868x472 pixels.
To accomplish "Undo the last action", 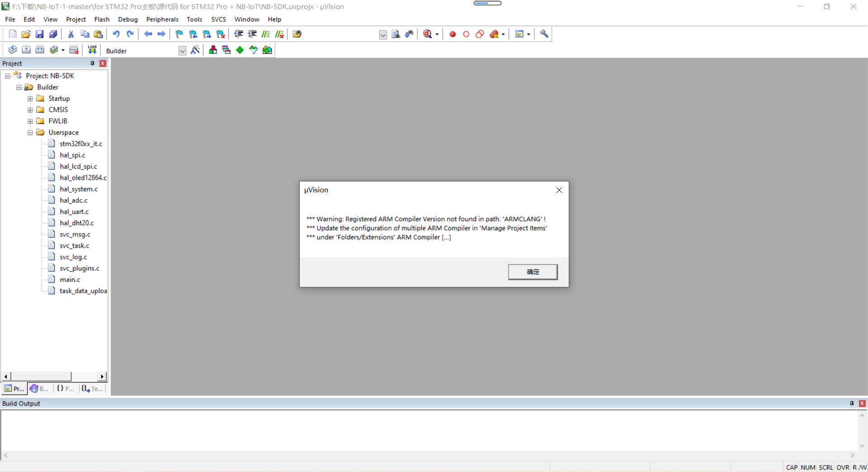I will [x=116, y=34].
